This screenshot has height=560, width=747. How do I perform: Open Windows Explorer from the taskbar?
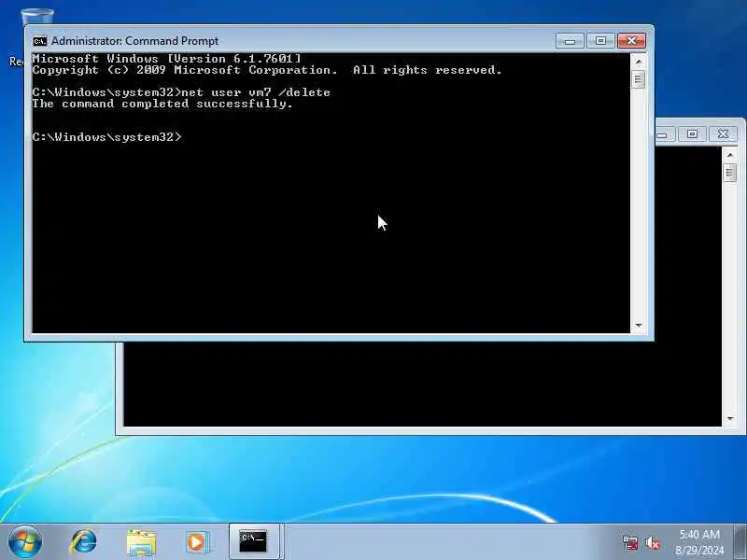coord(141,542)
